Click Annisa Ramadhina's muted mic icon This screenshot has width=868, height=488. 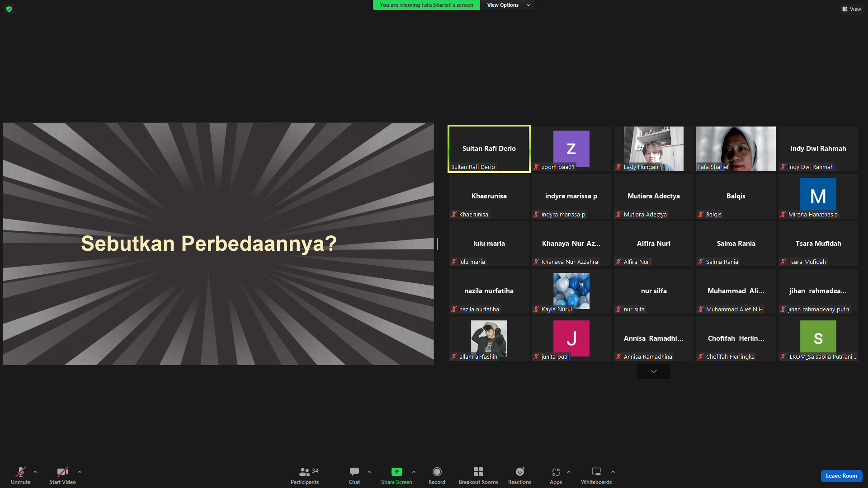tap(618, 357)
